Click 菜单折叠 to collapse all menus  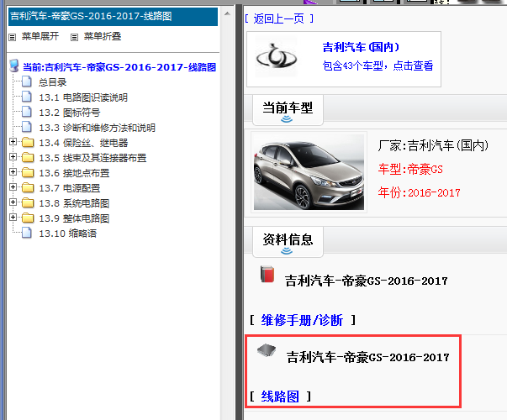click(x=103, y=36)
